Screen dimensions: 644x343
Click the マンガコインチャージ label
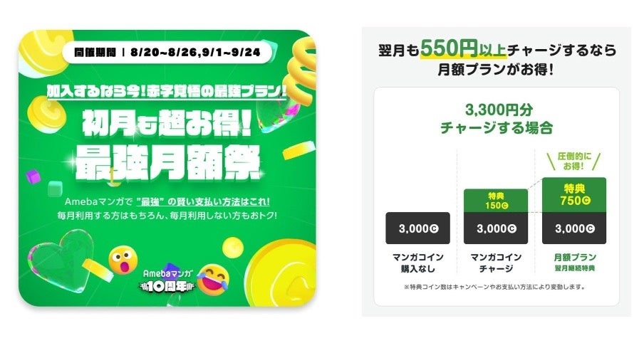pos(495,261)
